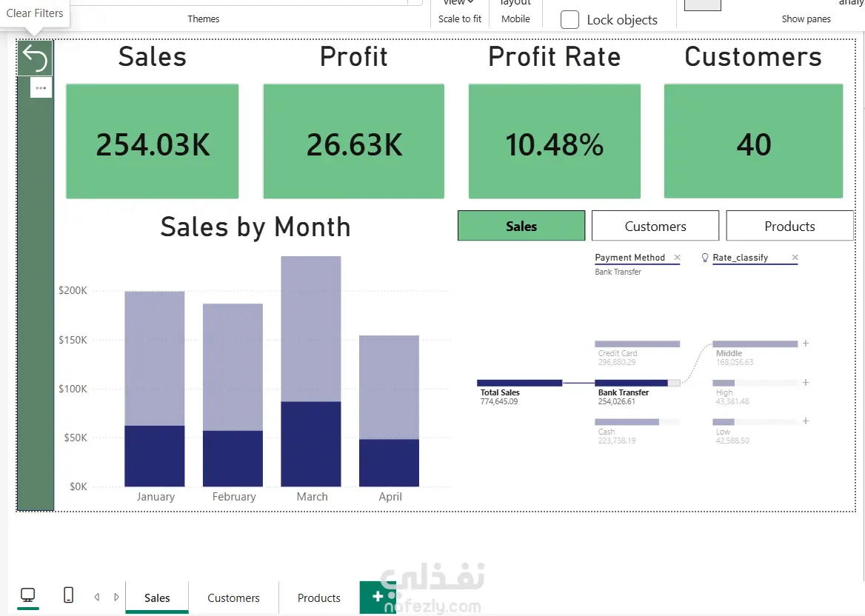Open the ellipsis more options menu
The height and width of the screenshot is (616, 865).
pos(41,87)
